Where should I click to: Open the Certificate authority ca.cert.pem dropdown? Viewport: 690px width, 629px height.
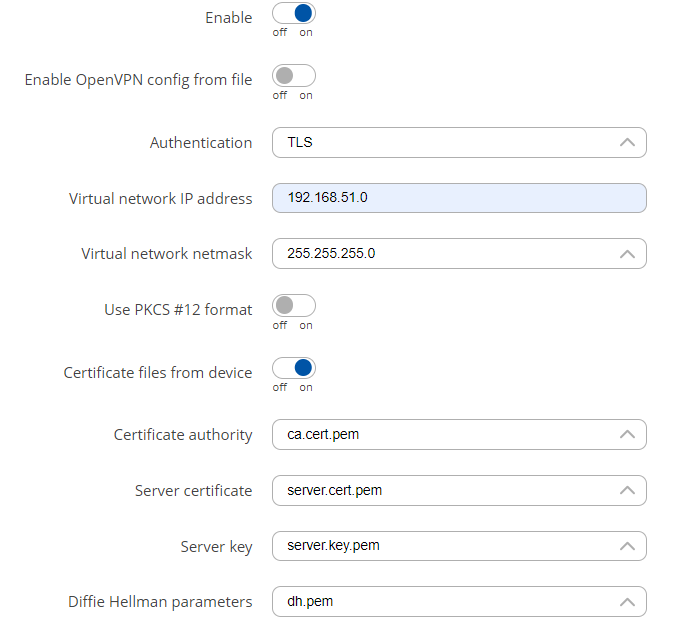pos(459,434)
